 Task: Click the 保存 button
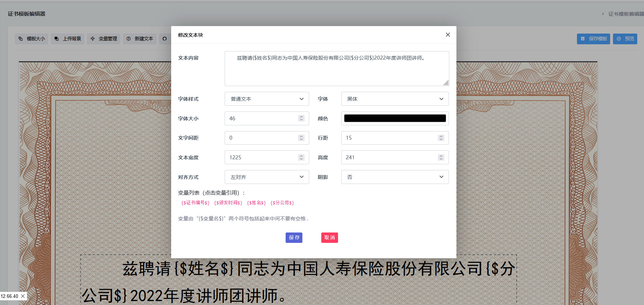294,238
